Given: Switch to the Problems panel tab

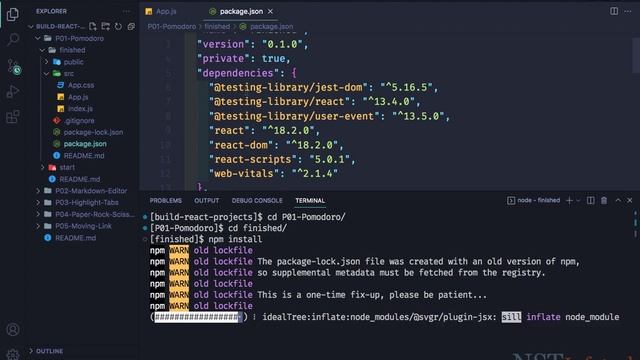Looking at the screenshot, I should [165, 200].
